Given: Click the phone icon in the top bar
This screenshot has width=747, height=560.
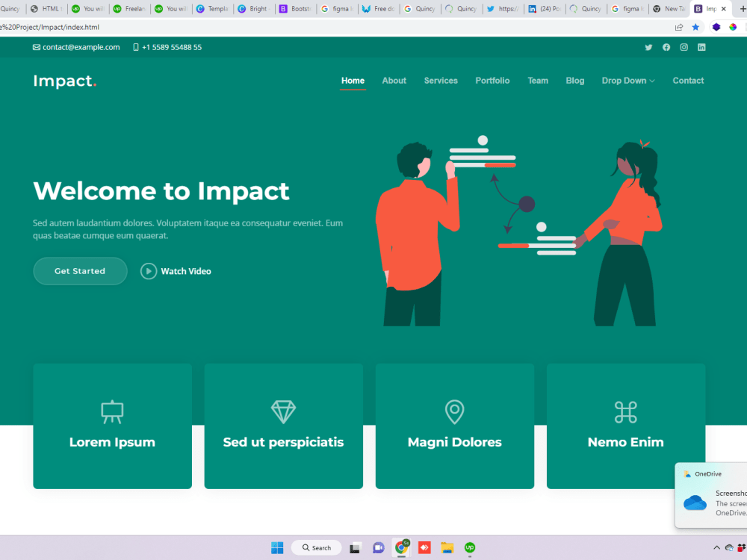Looking at the screenshot, I should [135, 46].
